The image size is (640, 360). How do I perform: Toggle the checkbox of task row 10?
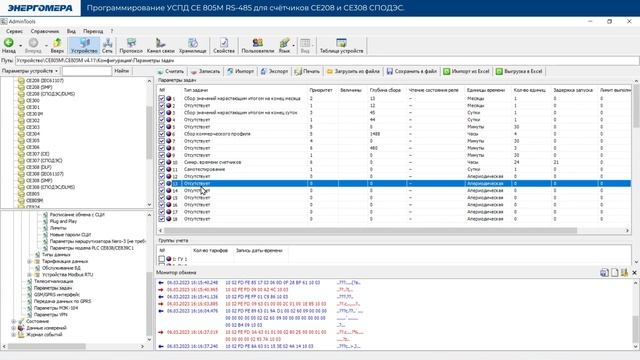[162, 162]
